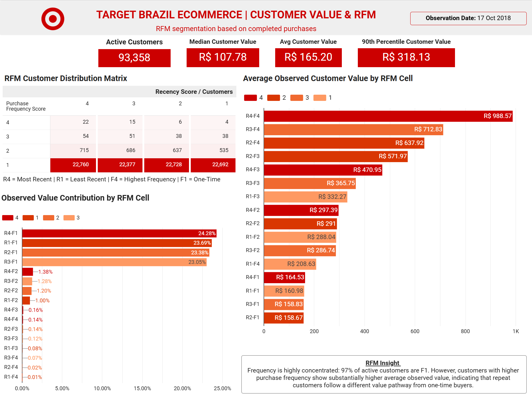This screenshot has width=532, height=400.
Task: Click the R3-F1 contribution bar at 23.05%
Action: click(114, 262)
